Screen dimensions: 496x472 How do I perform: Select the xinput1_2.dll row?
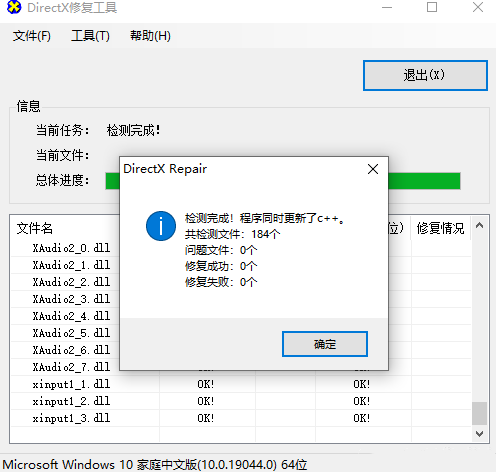click(x=241, y=401)
